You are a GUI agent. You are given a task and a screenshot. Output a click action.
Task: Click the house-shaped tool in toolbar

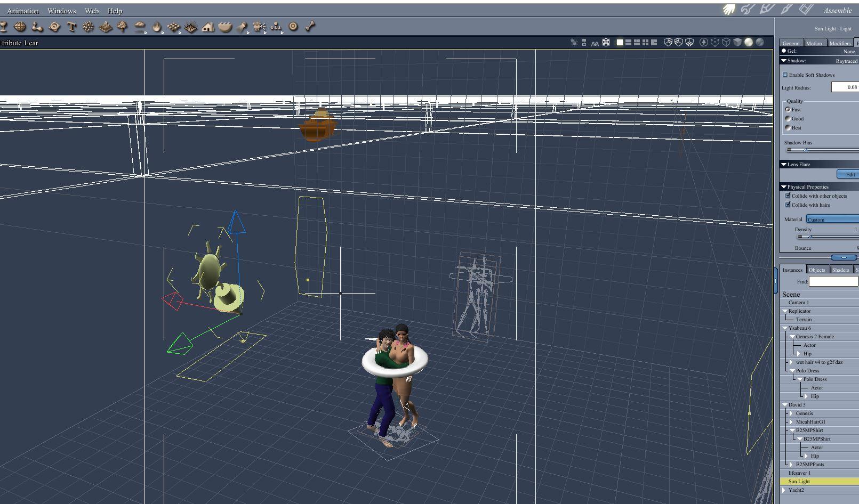point(208,27)
